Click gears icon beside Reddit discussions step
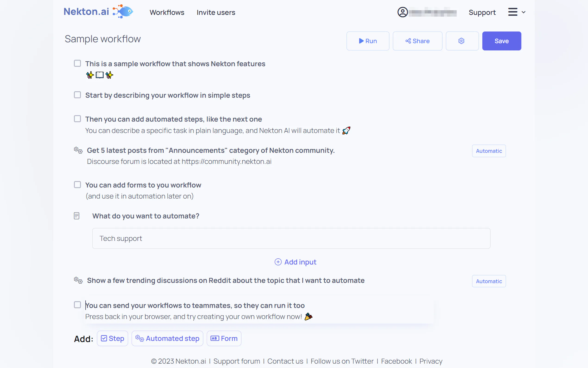This screenshot has width=588, height=368. click(78, 280)
